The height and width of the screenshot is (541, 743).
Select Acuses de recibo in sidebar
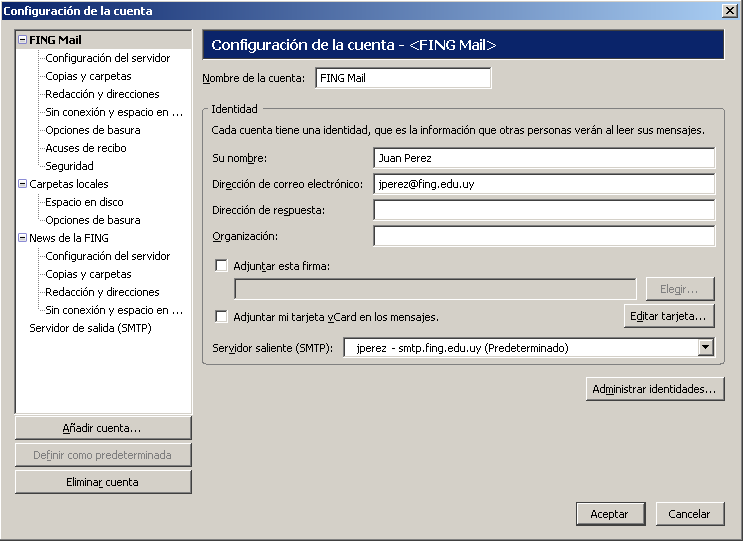86,148
